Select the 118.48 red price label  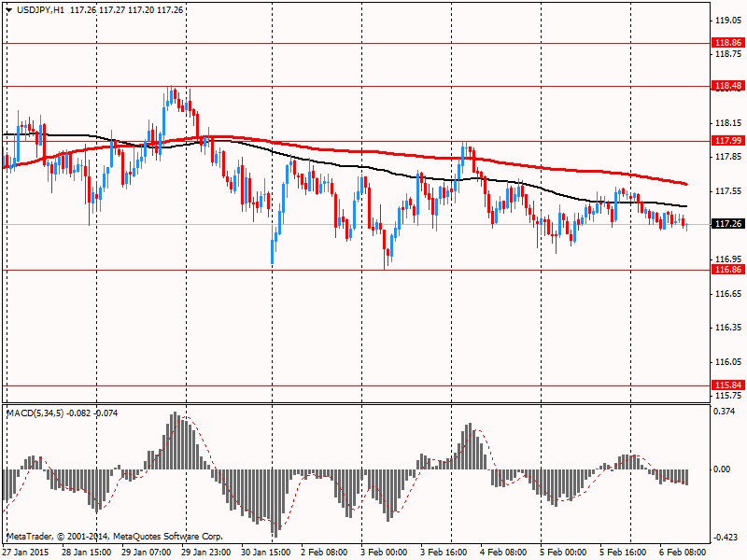pos(728,86)
